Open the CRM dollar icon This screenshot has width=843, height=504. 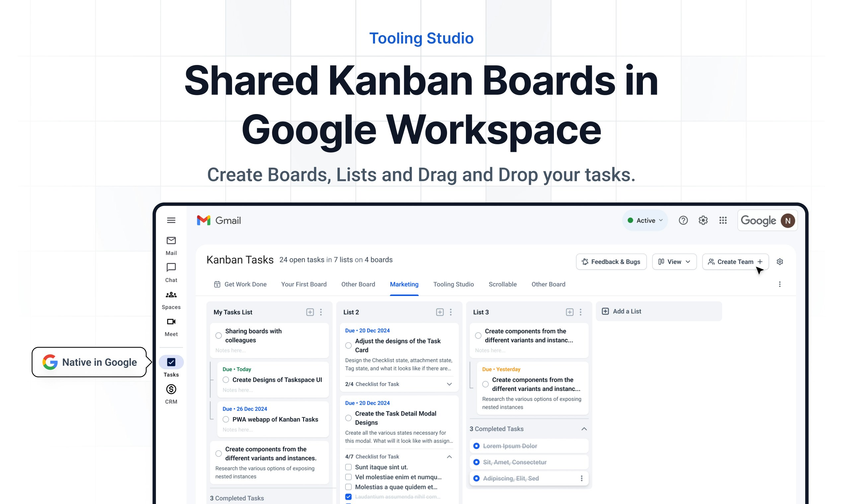point(171,389)
